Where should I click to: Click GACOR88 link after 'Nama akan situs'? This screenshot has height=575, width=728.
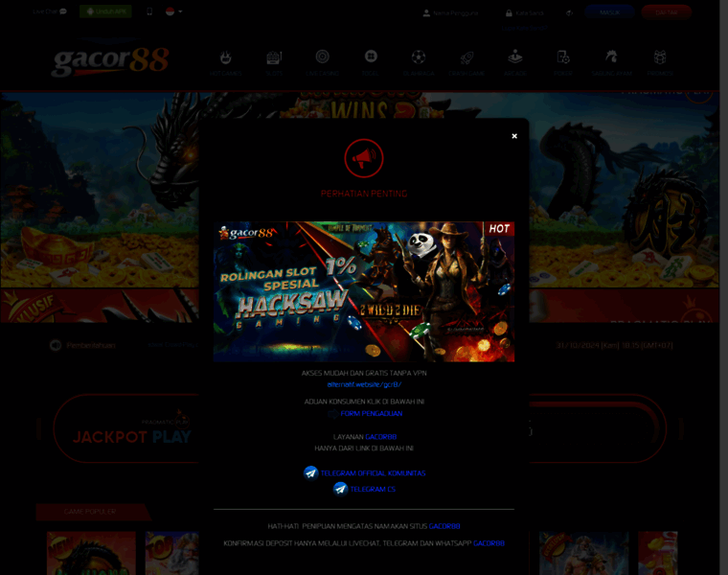444,526
